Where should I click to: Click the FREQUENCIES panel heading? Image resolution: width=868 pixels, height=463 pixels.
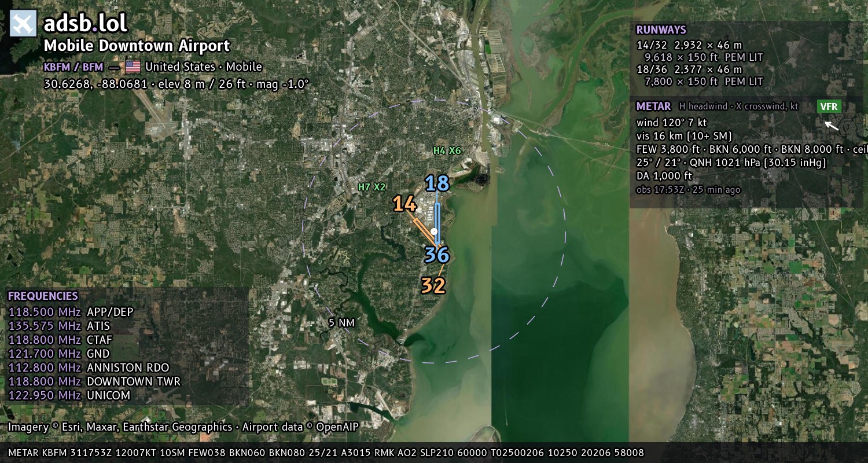coord(43,296)
